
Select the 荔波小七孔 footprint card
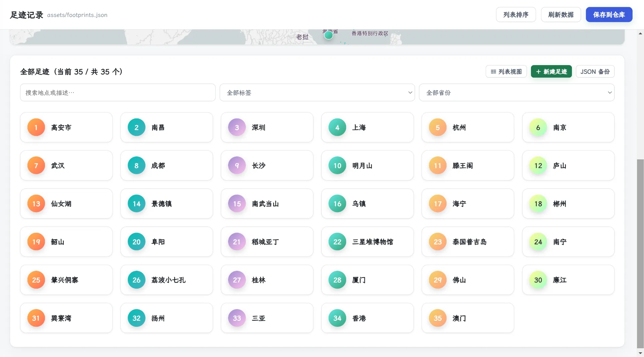167,280
